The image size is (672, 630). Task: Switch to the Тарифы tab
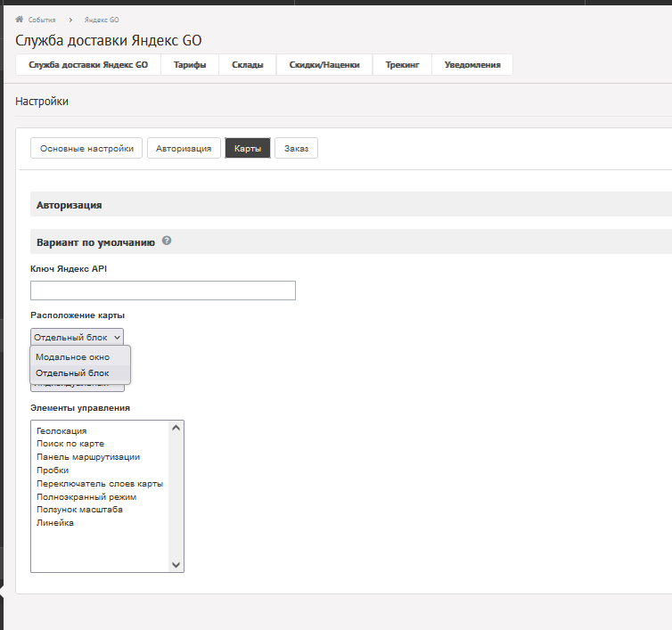(x=190, y=65)
